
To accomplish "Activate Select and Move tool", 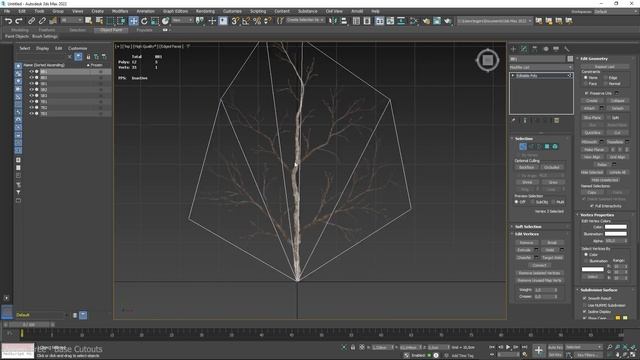I will pos(133,21).
